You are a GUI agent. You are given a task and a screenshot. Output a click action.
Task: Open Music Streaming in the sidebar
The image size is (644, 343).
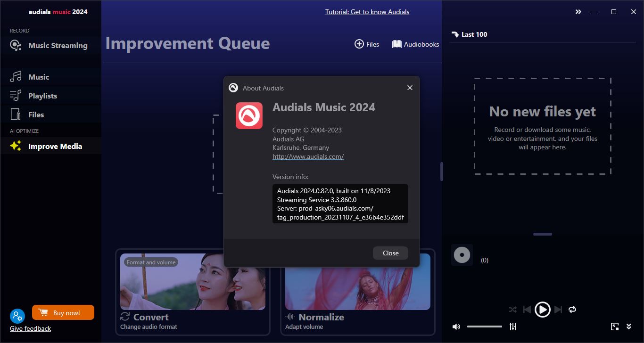coord(50,45)
